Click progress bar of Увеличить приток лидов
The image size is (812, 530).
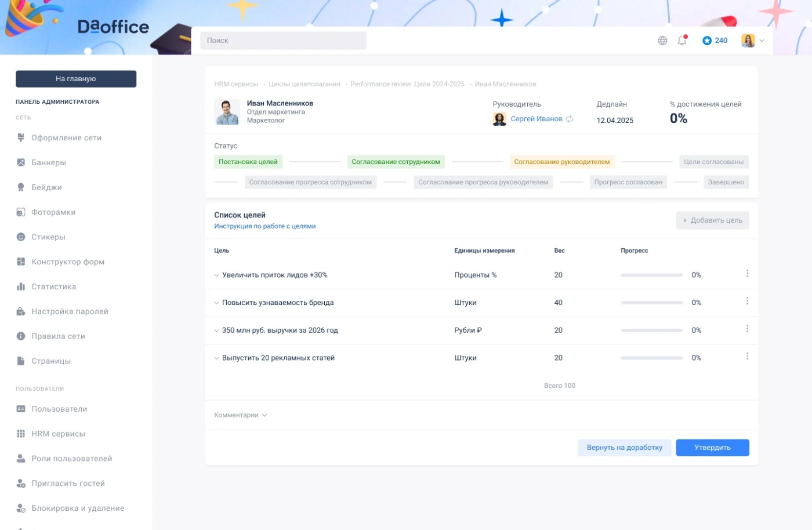pos(651,275)
